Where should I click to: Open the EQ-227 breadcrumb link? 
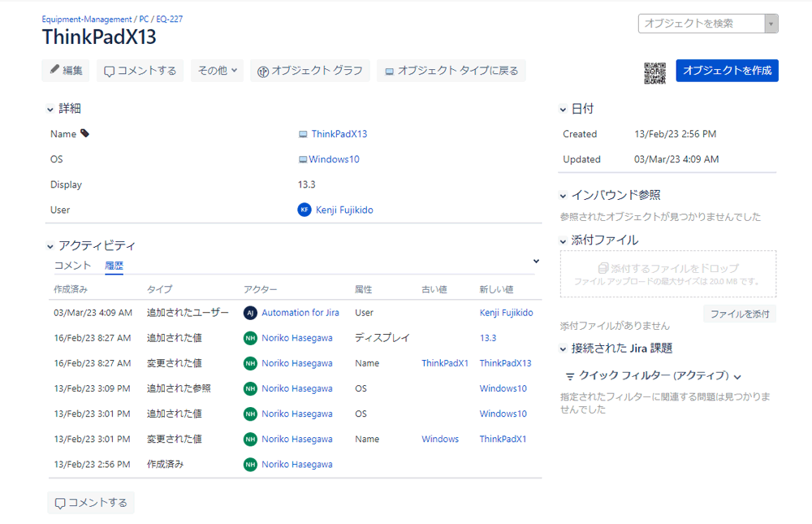[x=170, y=19]
